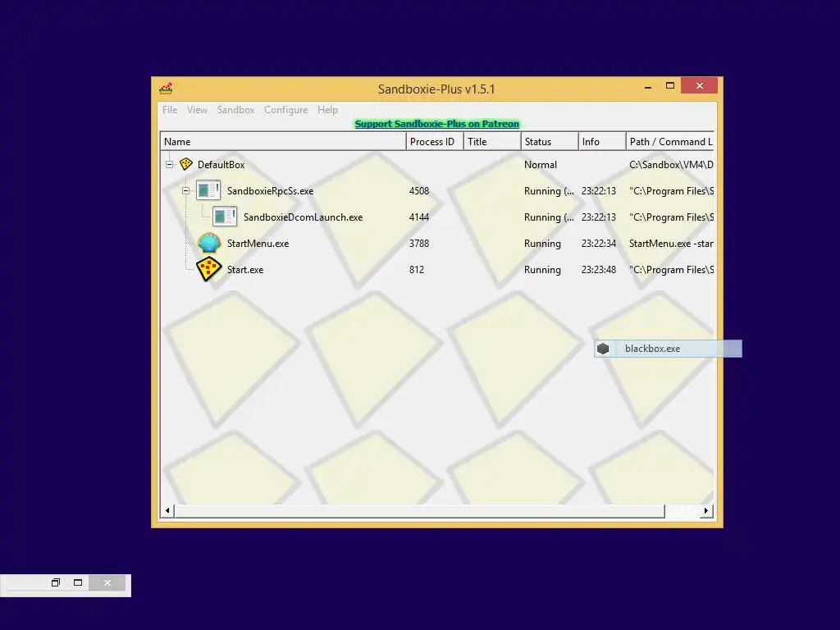The height and width of the screenshot is (630, 840).
Task: Open Support Sandboxie-Plus on Patreon link
Action: point(437,124)
